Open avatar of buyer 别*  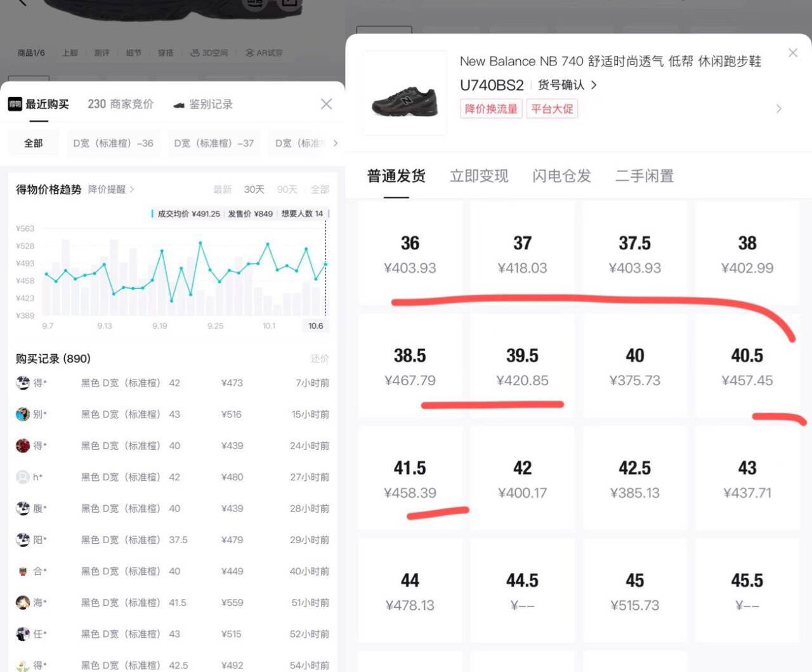coord(23,414)
